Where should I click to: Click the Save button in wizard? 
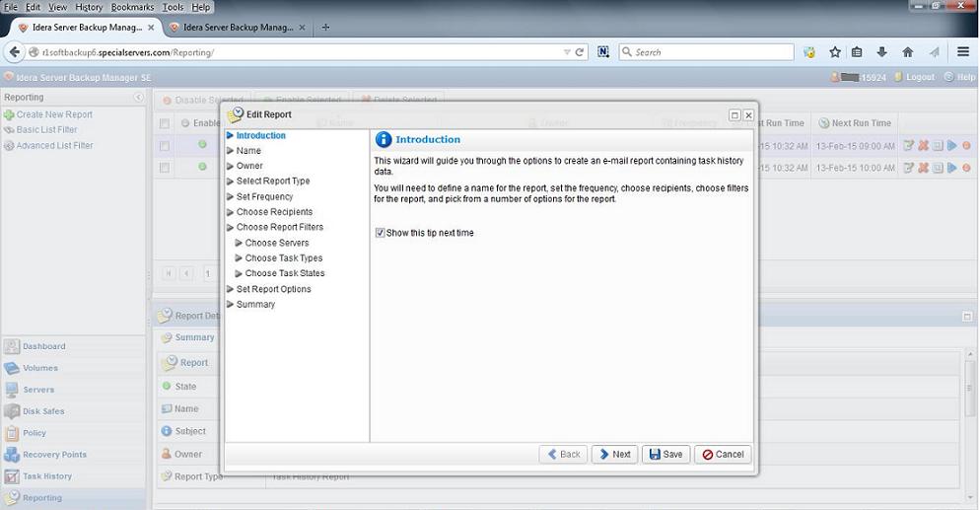tap(665, 455)
